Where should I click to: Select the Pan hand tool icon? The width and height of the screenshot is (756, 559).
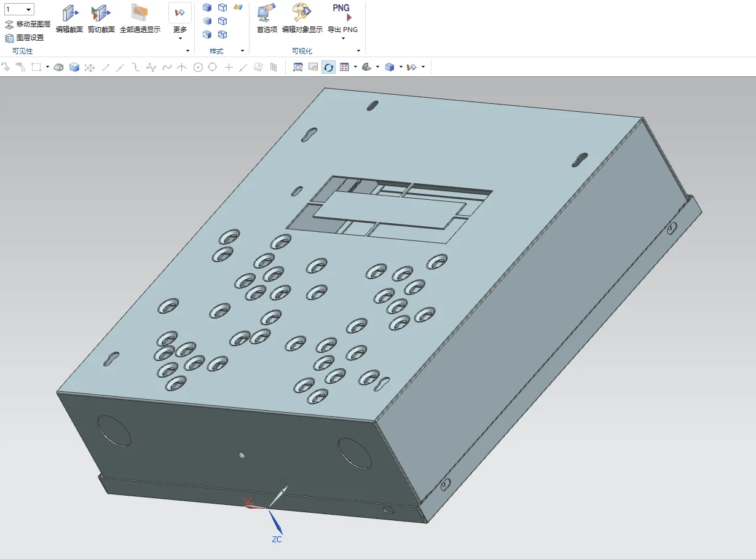(x=313, y=67)
